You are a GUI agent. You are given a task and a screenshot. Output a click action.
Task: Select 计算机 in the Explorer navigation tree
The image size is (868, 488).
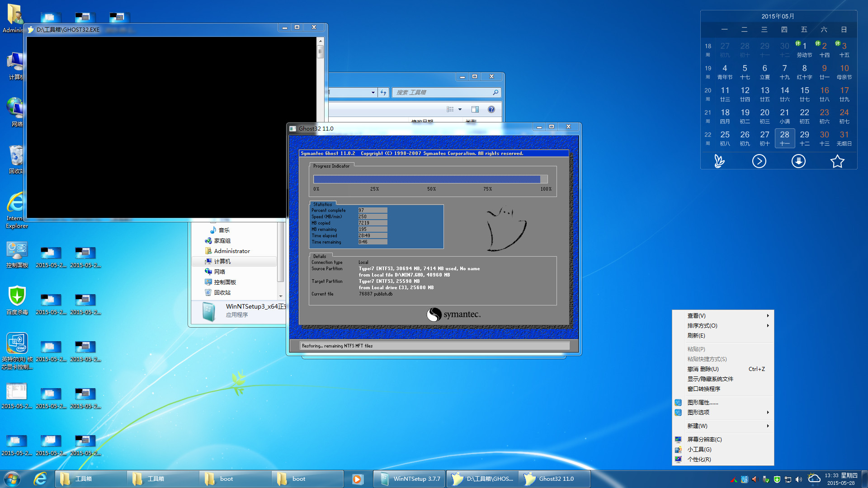(x=234, y=262)
